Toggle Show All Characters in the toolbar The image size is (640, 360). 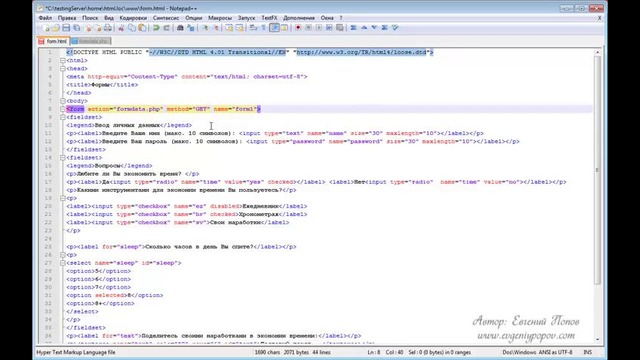(264, 28)
